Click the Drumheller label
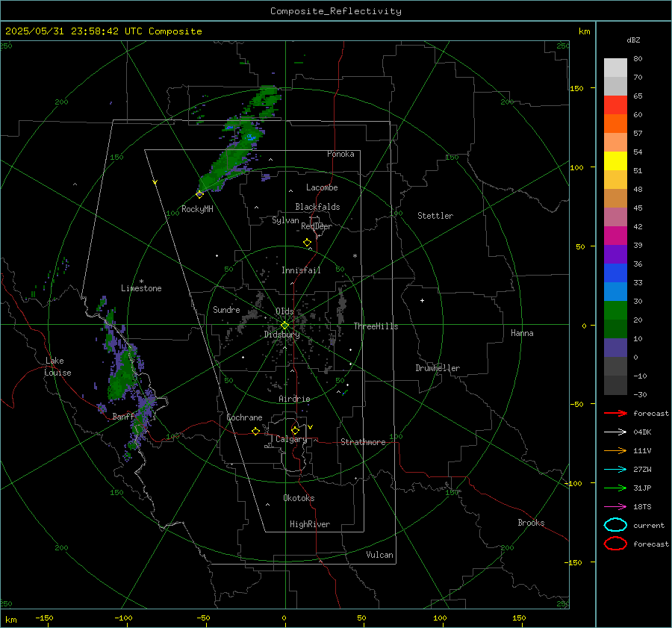672x628 pixels. tap(438, 368)
